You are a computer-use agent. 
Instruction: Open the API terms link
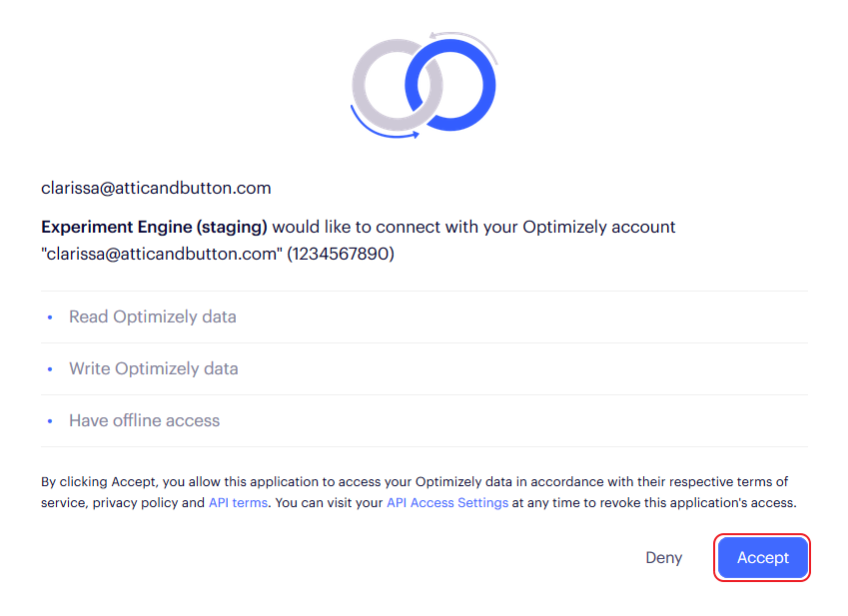(238, 502)
